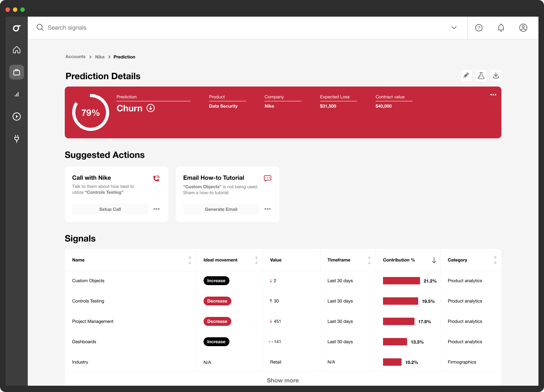Click the 451 value cell

pyautogui.click(x=275, y=321)
